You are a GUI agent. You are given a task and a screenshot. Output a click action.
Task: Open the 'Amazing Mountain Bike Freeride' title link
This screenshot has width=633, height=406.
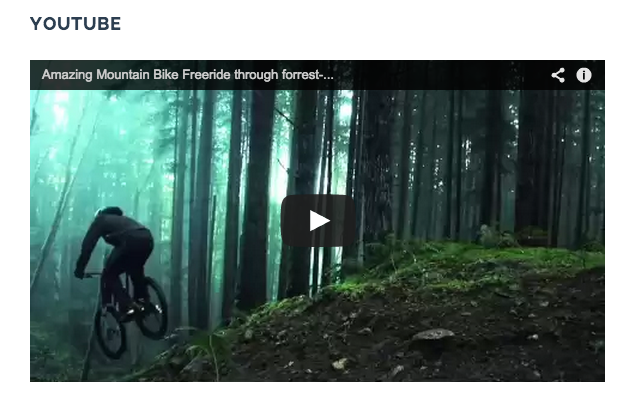click(x=187, y=75)
